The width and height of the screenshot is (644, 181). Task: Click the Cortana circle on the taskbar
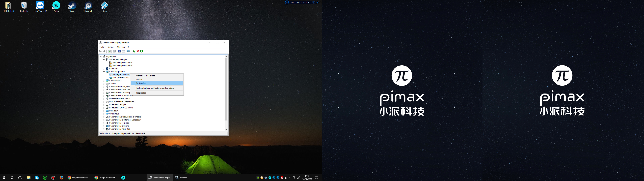12,178
